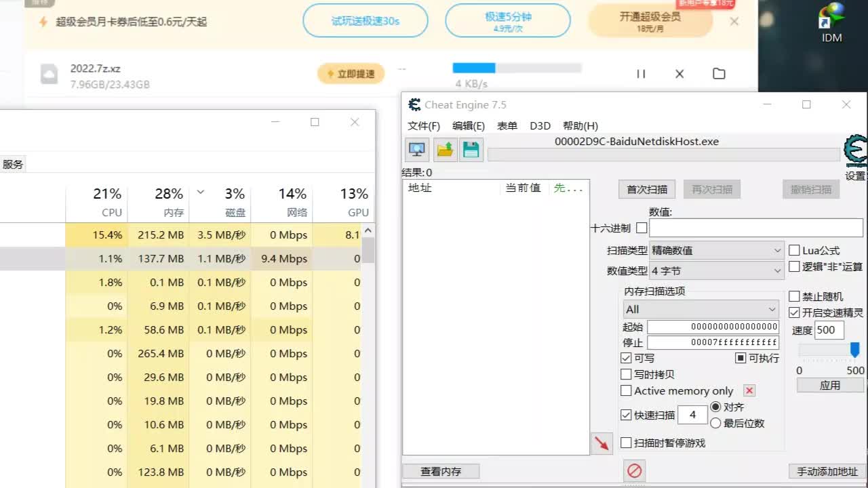Image resolution: width=868 pixels, height=488 pixels.
Task: Click the select process icon in Cheat Engine
Action: 416,149
